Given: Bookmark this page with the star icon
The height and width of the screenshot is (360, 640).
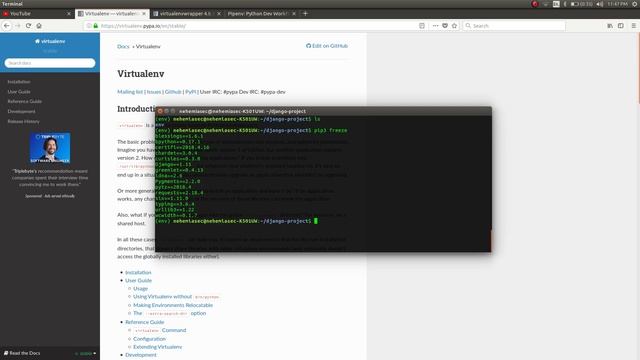Looking at the screenshot, I should pos(454,26).
